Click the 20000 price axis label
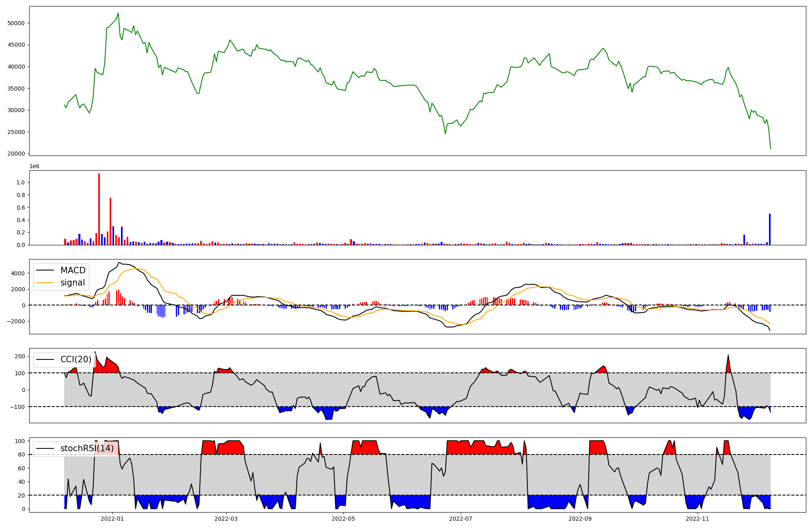812x528 pixels. (x=16, y=154)
